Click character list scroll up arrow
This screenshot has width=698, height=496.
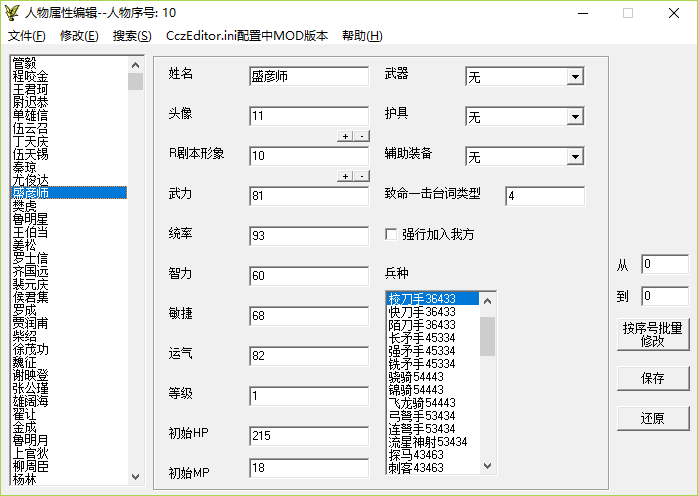point(135,65)
